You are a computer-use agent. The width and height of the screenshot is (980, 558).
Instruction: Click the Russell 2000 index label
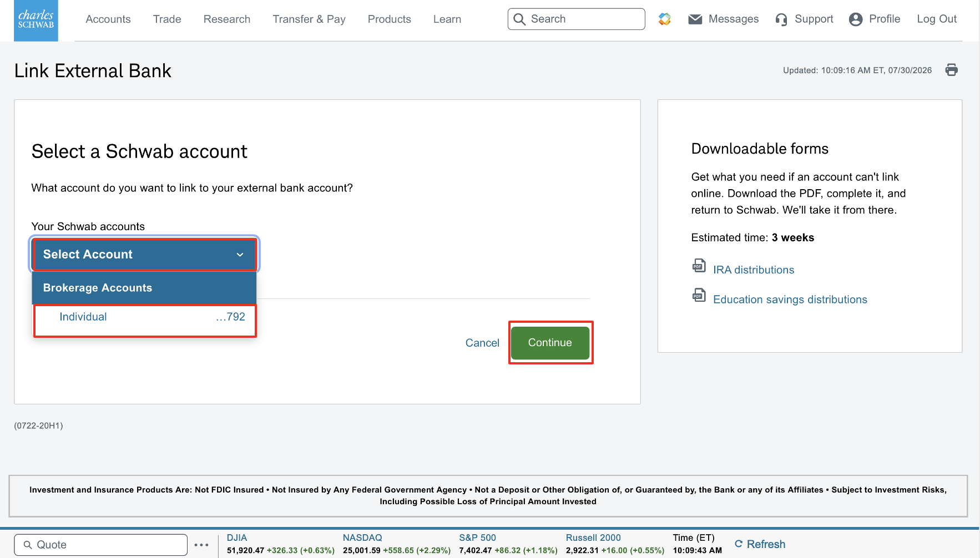[x=593, y=537]
